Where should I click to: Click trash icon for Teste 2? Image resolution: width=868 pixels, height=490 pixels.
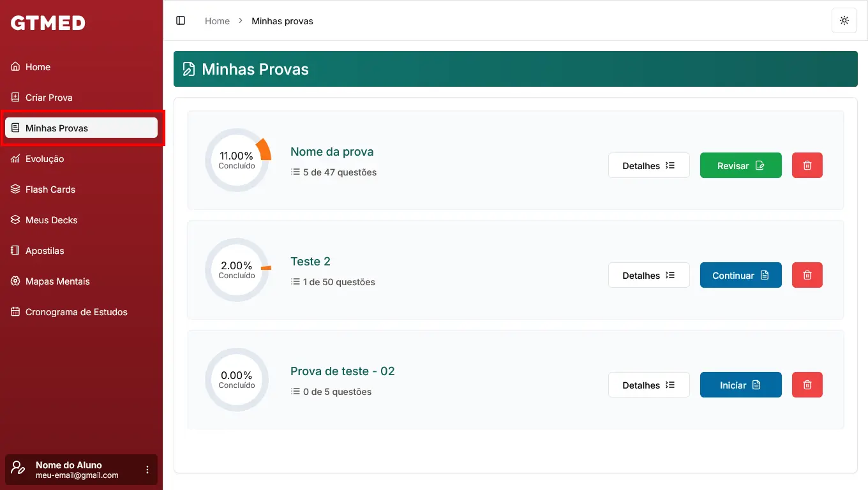pos(807,275)
